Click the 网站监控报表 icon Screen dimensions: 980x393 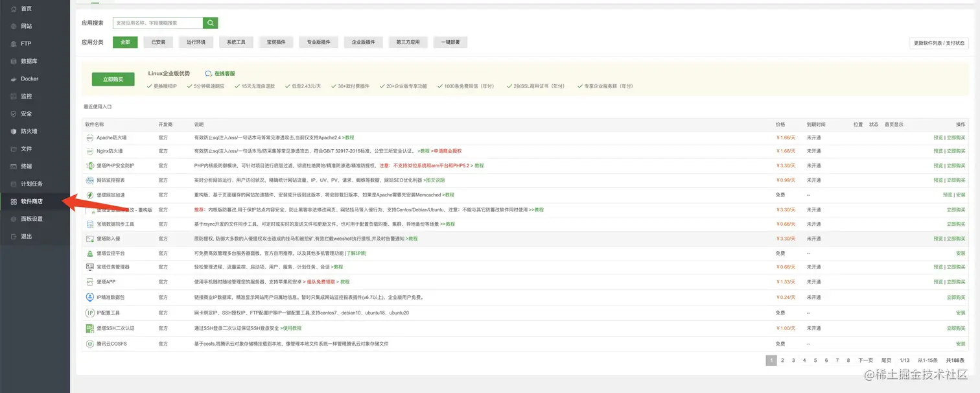click(x=90, y=180)
